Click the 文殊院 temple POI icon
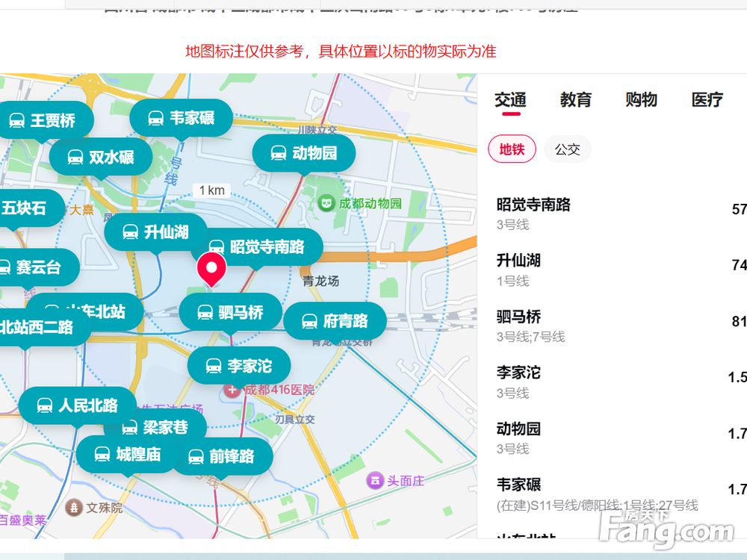The height and width of the screenshot is (560, 747). 74,508
